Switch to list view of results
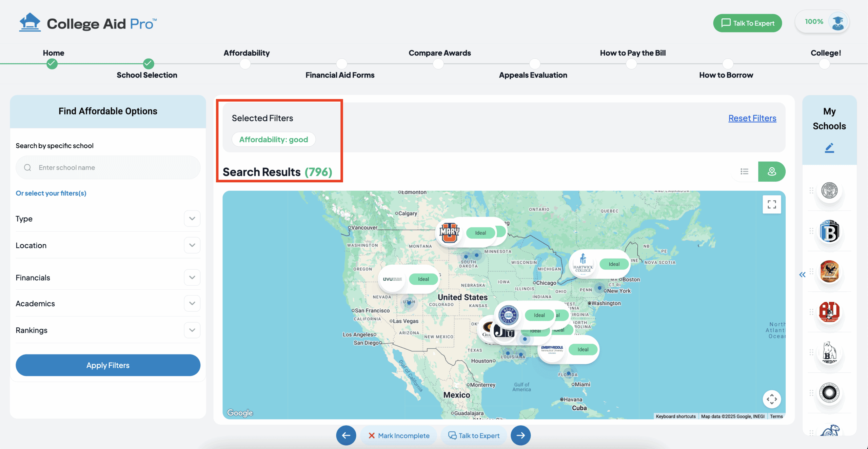868x449 pixels. [745, 171]
